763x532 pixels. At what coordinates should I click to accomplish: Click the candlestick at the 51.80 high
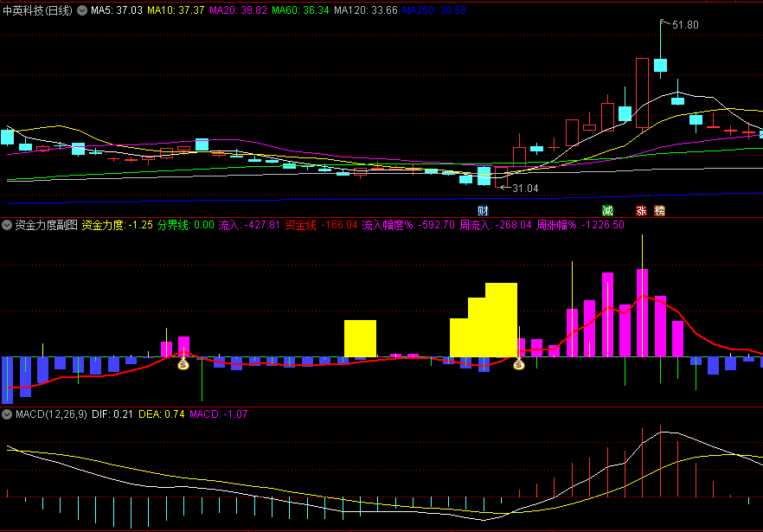pos(660,65)
